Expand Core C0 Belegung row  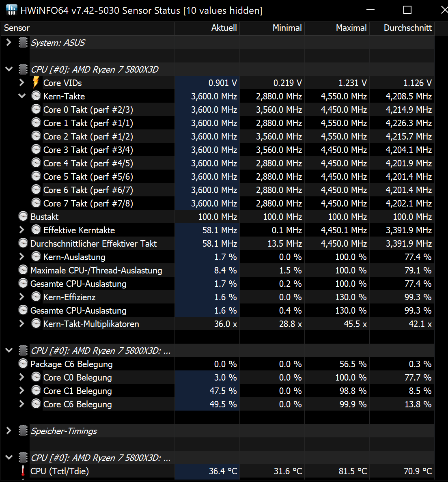pos(22,377)
